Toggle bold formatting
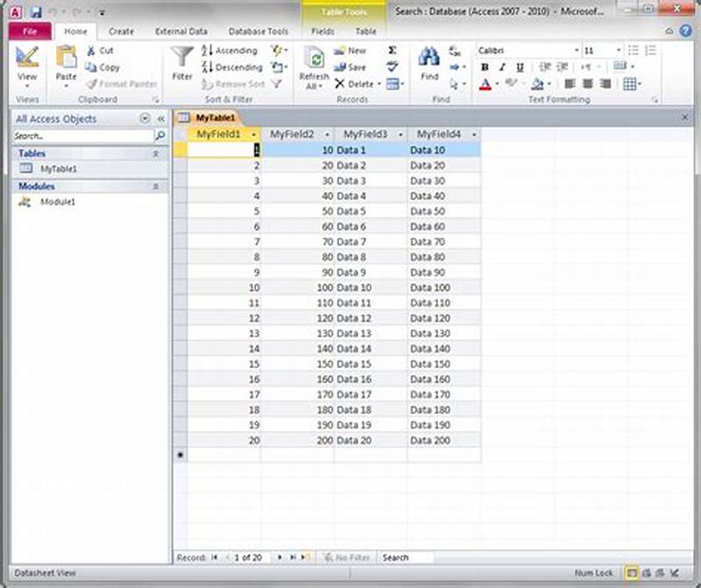 tap(485, 67)
